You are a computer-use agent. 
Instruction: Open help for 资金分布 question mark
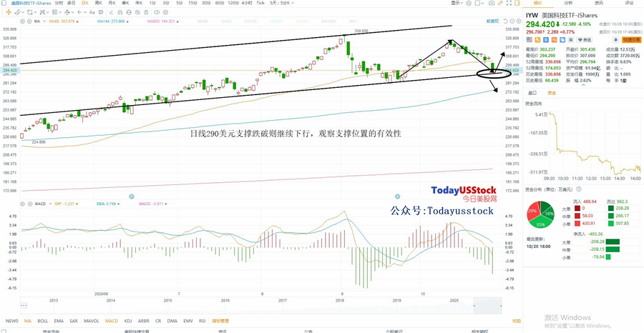point(579,189)
